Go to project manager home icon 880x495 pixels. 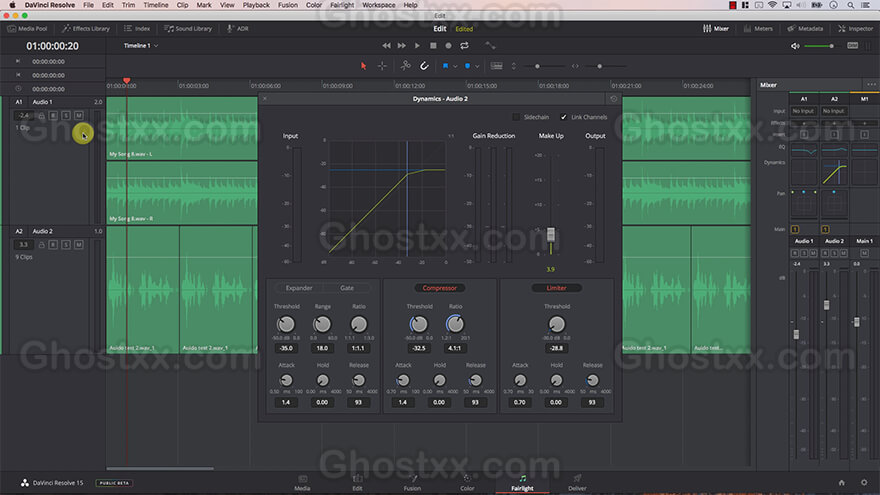coord(841,483)
